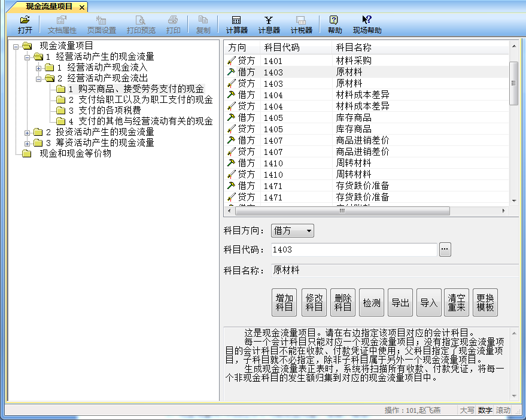This screenshot has width=526, height=420.
Task: Click the 删除科目 button
Action: pos(342,303)
